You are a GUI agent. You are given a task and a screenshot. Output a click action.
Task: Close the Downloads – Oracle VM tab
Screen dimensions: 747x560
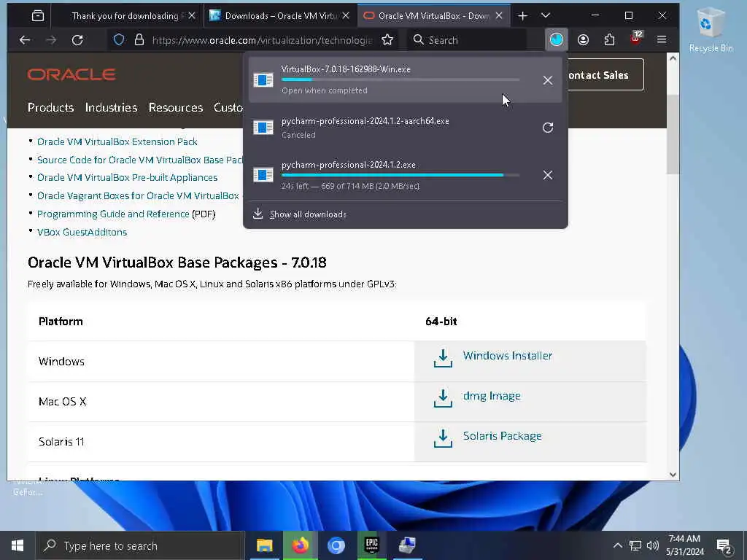pyautogui.click(x=346, y=16)
